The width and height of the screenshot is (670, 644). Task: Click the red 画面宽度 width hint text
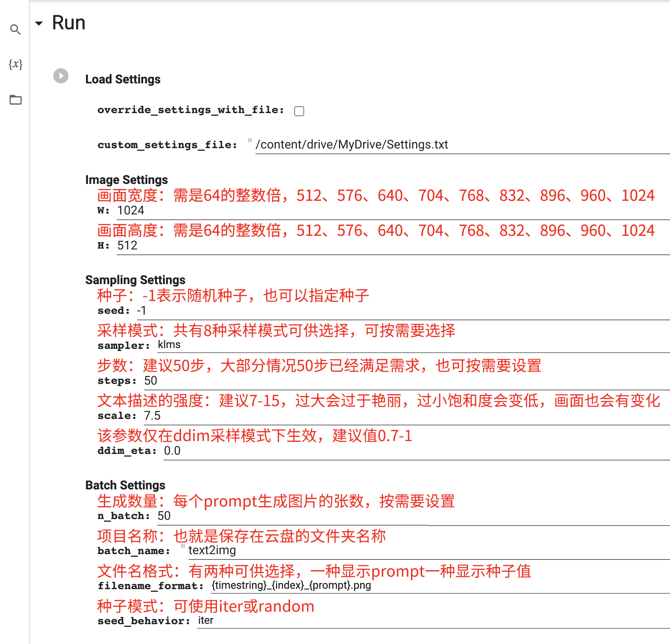coord(376,195)
